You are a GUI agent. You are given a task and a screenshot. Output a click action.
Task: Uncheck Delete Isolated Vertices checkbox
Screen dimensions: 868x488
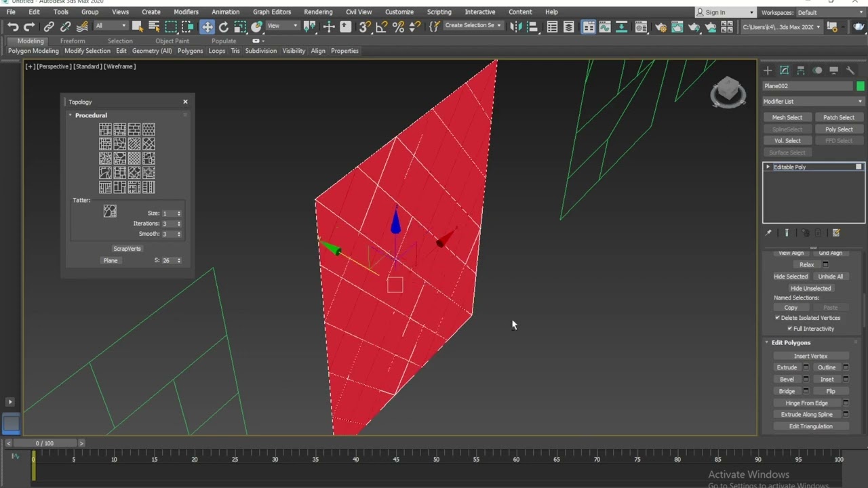[777, 318]
